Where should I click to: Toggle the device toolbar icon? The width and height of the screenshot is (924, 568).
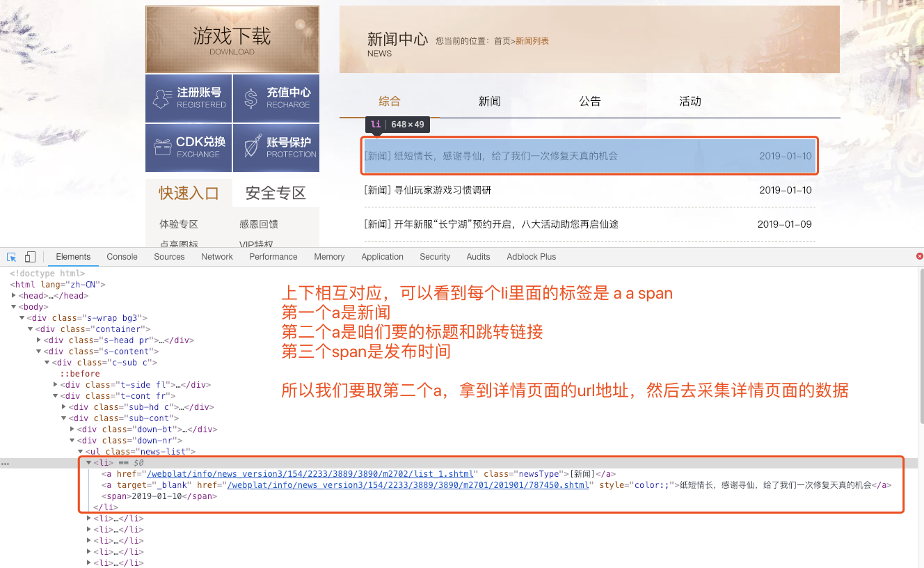click(30, 257)
